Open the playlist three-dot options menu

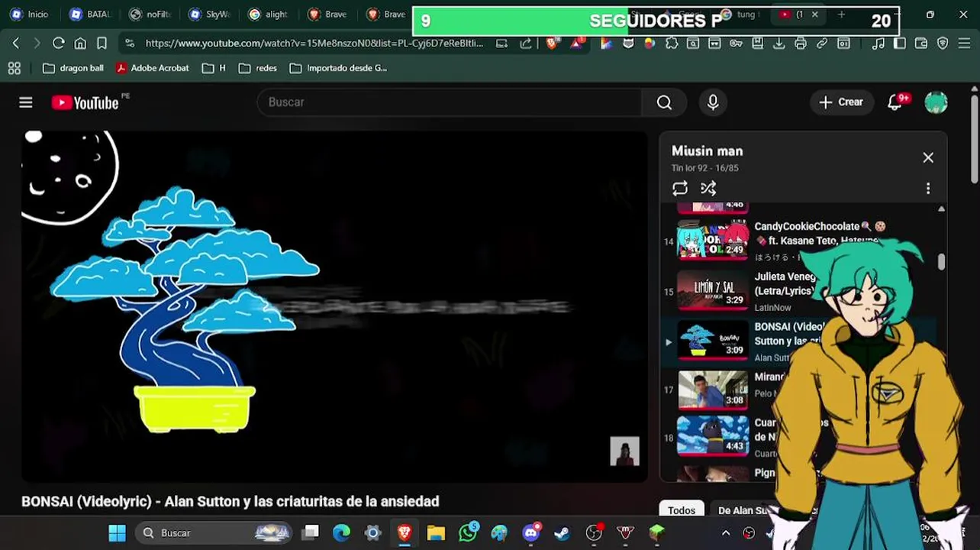(928, 188)
